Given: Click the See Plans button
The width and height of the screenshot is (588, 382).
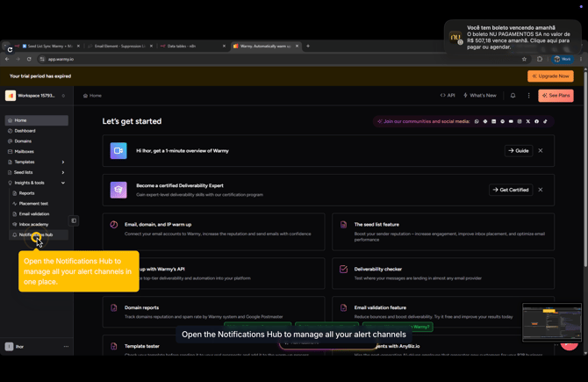Looking at the screenshot, I should (556, 96).
